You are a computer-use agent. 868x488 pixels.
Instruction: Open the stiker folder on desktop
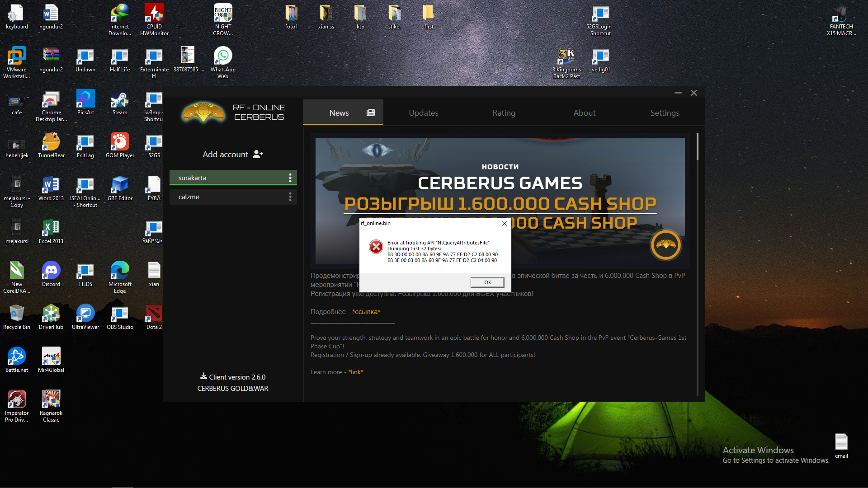(395, 18)
